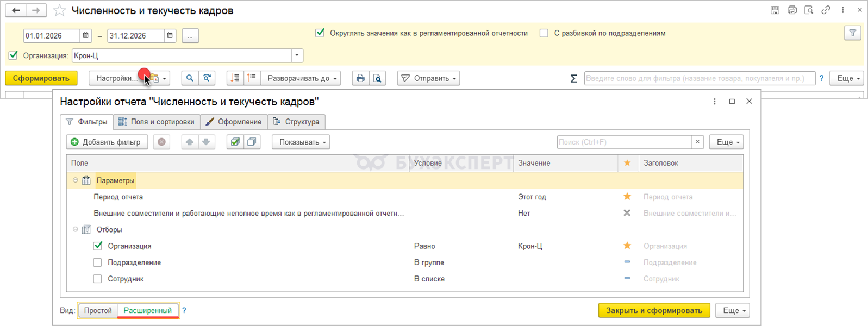Image resolution: width=868 pixels, height=326 pixels.
Task: Collapse the Параметры tree group
Action: [x=76, y=180]
